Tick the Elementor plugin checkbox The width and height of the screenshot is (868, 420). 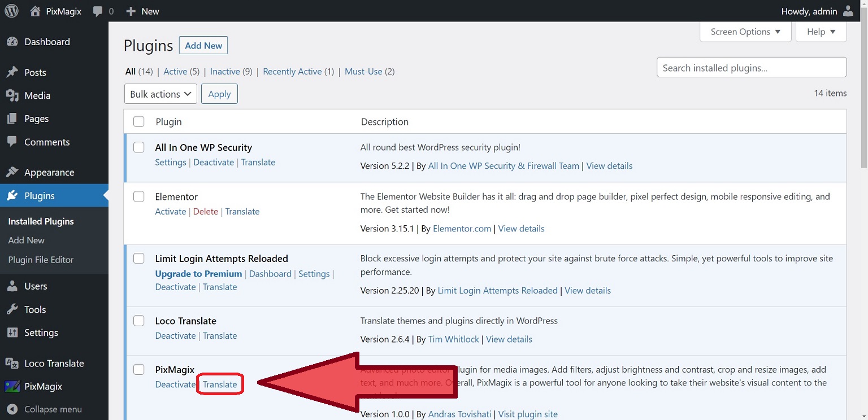[x=139, y=196]
